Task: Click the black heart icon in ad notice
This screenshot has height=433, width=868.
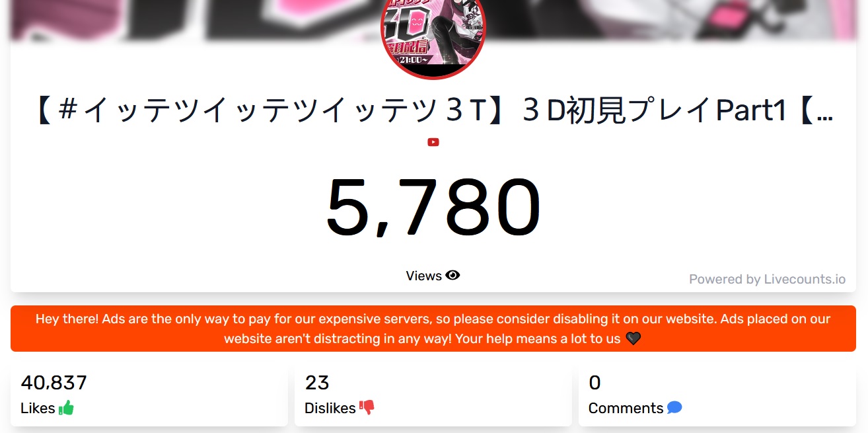Action: coord(633,338)
